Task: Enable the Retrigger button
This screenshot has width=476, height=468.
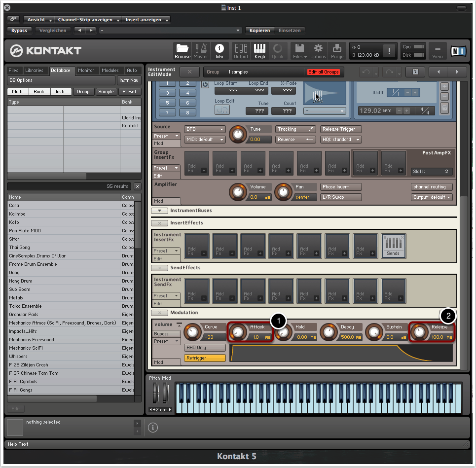Action: pyautogui.click(x=205, y=358)
